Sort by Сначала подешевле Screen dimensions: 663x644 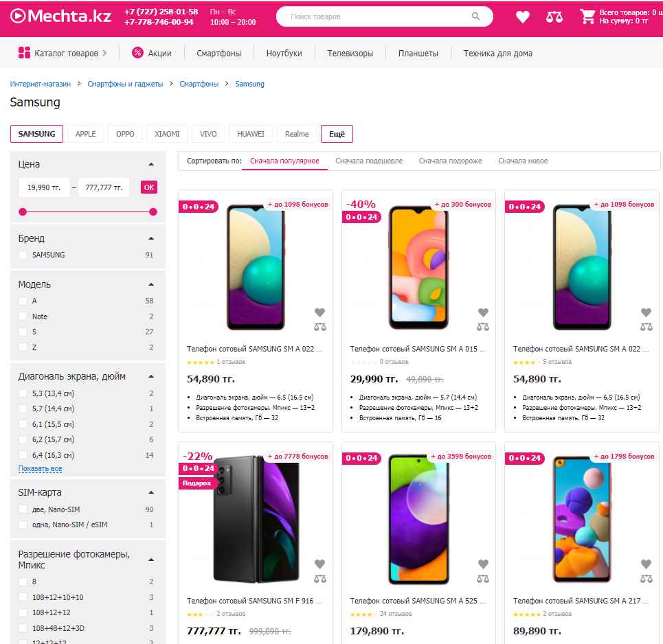pos(369,161)
